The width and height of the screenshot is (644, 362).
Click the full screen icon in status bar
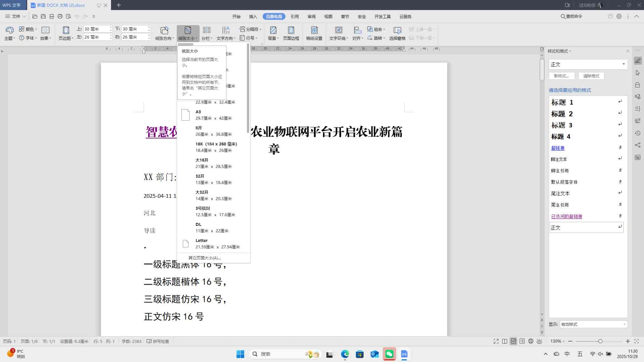click(x=496, y=341)
